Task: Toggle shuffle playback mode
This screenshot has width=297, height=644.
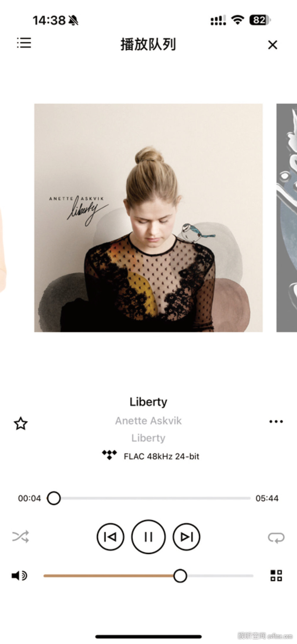Action: click(x=20, y=537)
